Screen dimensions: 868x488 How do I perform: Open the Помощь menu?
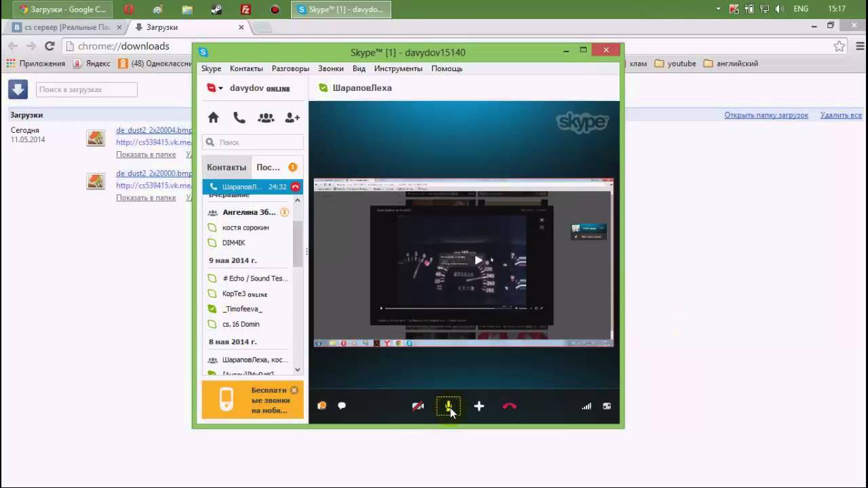click(x=447, y=68)
